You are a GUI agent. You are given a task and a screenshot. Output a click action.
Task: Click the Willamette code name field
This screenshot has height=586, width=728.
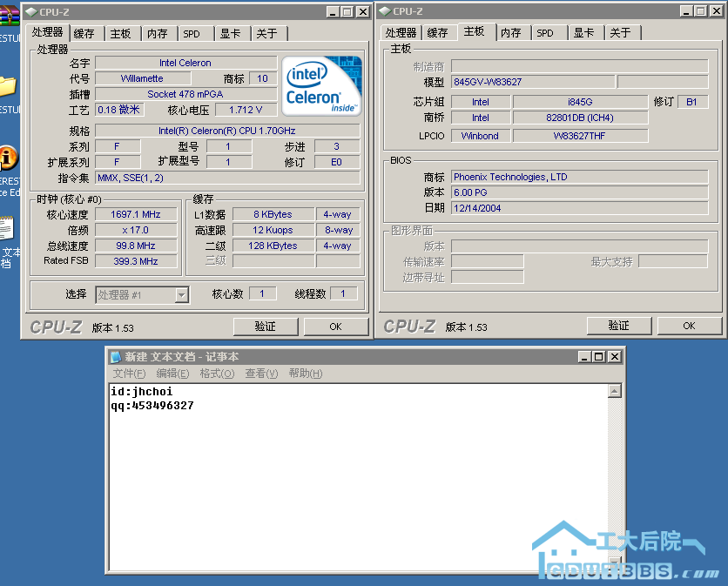pyautogui.click(x=142, y=78)
